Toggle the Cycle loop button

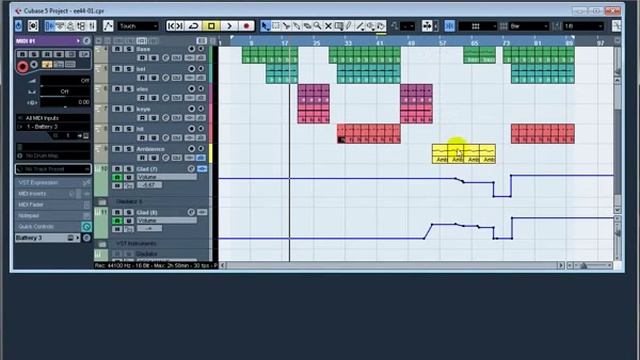(x=193, y=26)
